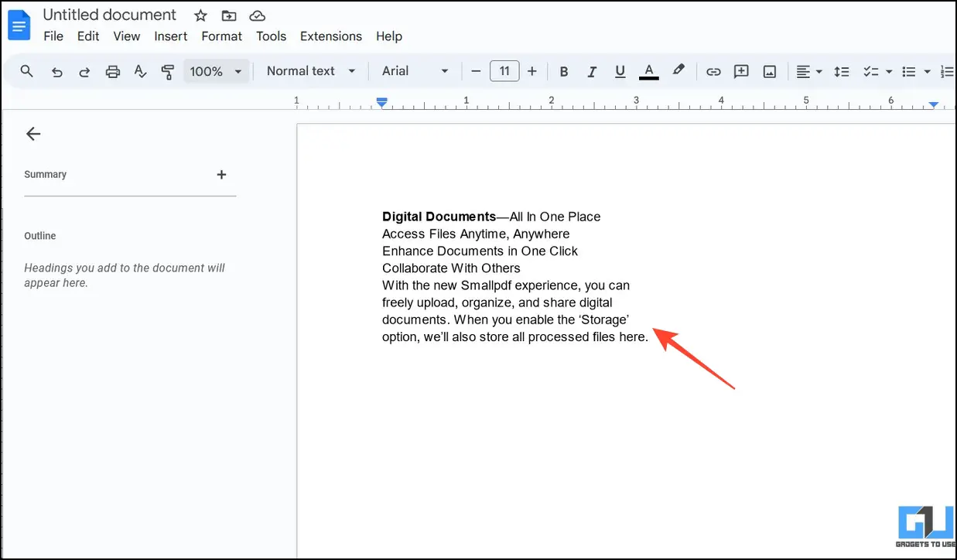Open the Help menu
Viewport: 957px width, 560px height.
coord(389,36)
